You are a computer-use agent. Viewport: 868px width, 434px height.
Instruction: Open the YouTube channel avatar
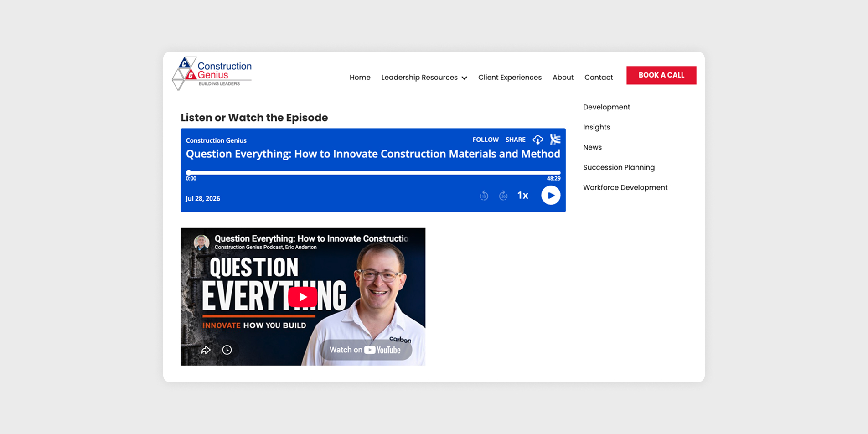(201, 242)
